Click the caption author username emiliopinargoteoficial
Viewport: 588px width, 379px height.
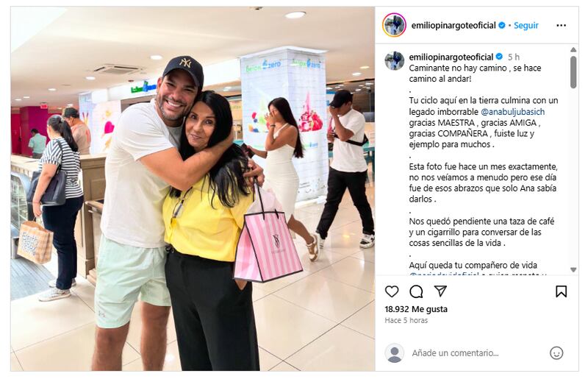point(451,57)
